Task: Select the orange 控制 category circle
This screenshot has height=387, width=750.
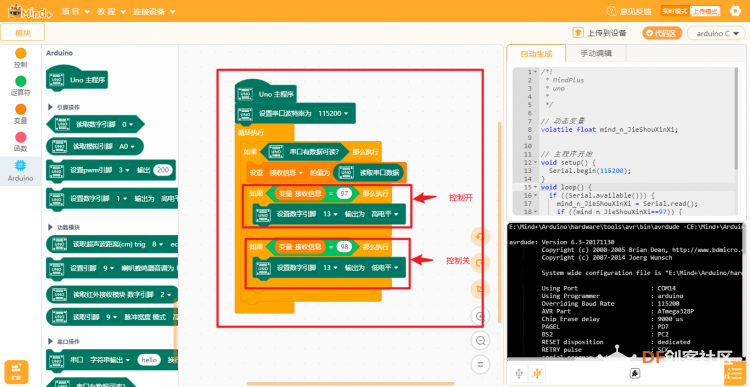Action: (x=21, y=53)
